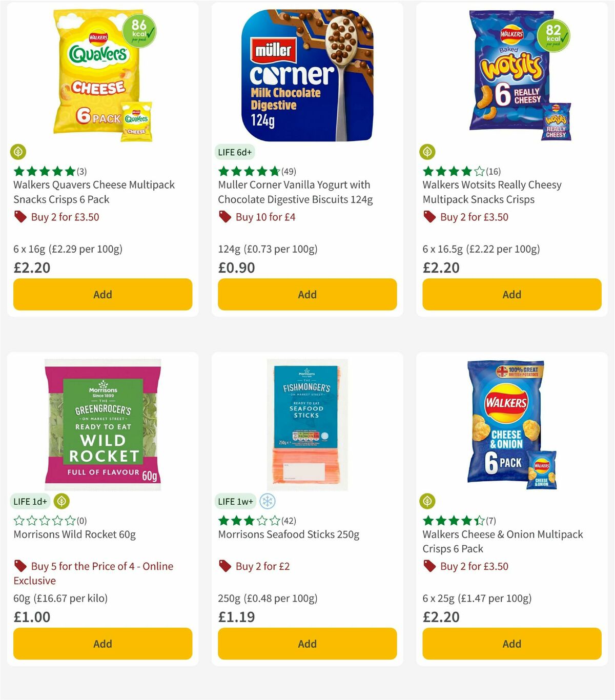Add Walkers Cheese & Onion Crisps to basket
615x700 pixels.
coord(511,644)
